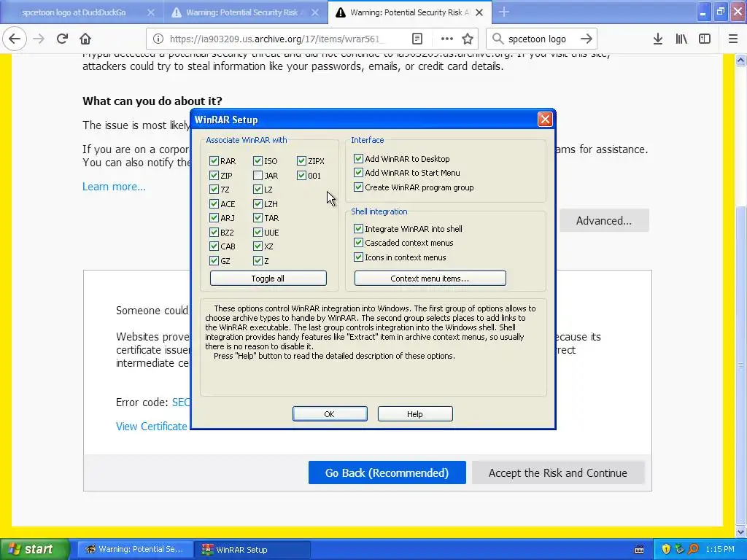Screen dimensions: 747x560
Task: Open the downloads panel
Action: pos(658,39)
